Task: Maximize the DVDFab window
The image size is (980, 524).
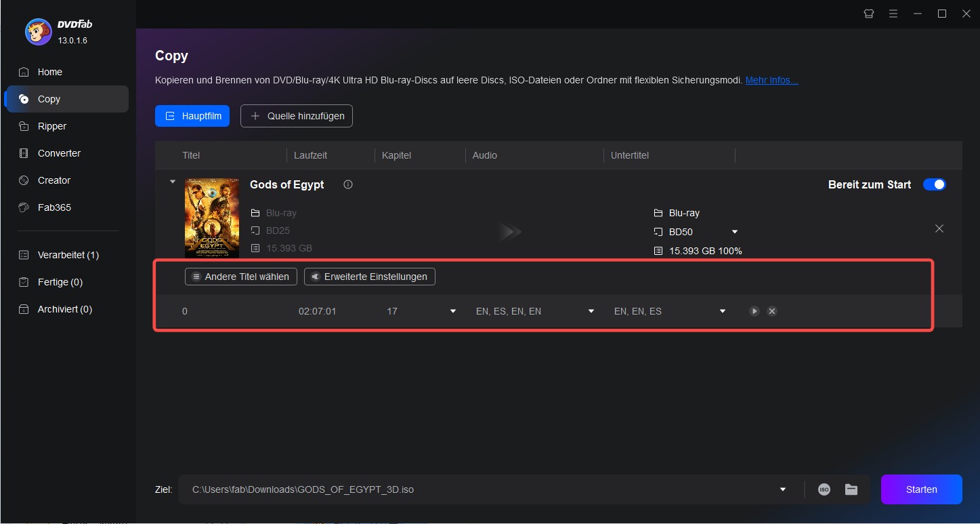Action: pyautogui.click(x=942, y=14)
